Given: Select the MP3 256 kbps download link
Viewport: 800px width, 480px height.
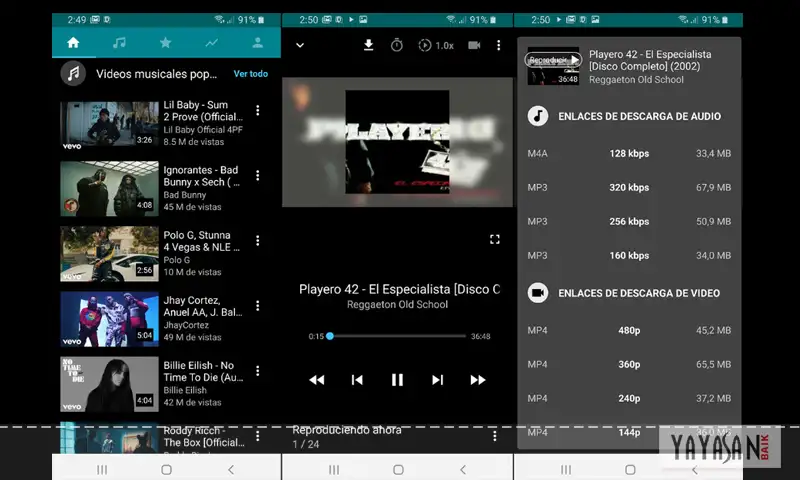Looking at the screenshot, I should click(629, 221).
